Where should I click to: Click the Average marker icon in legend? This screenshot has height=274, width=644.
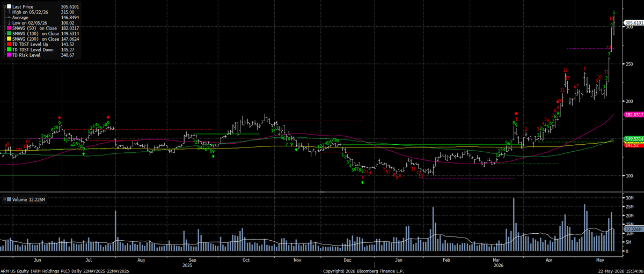pyautogui.click(x=9, y=17)
